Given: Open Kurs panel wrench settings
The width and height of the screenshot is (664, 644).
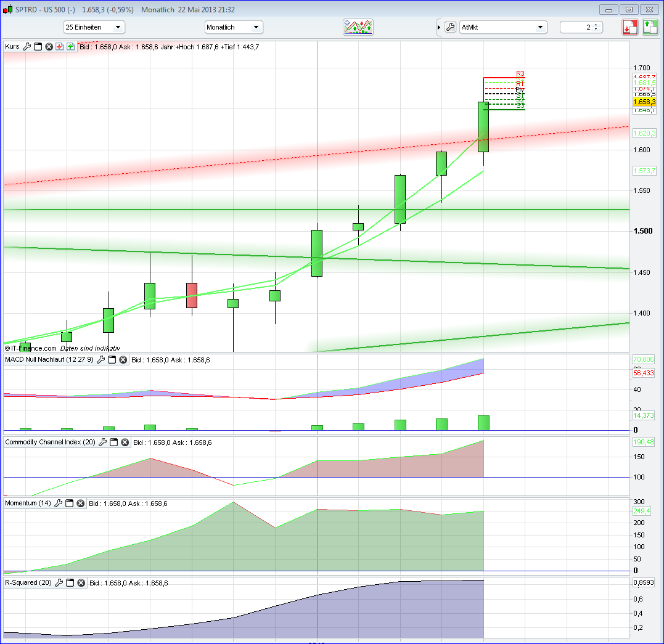Looking at the screenshot, I should click(27, 47).
